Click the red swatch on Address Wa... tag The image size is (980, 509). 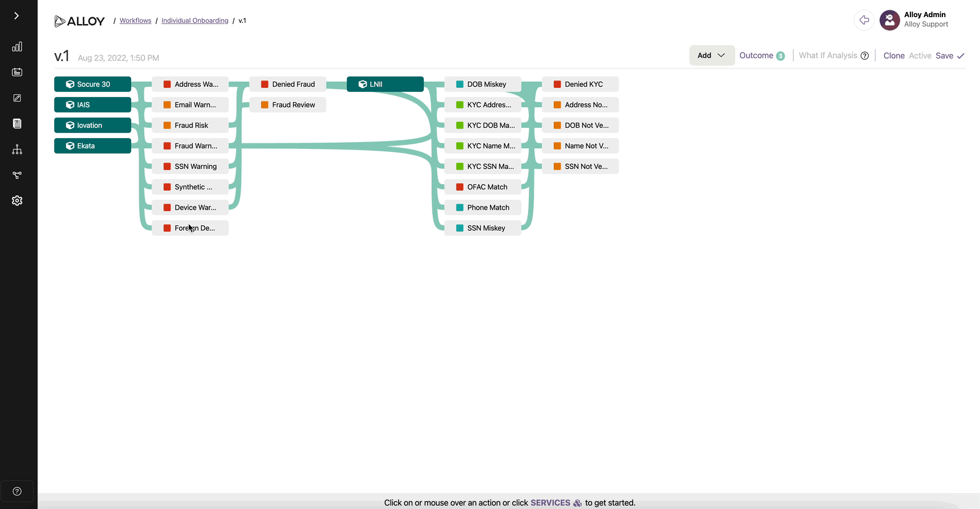pyautogui.click(x=167, y=84)
